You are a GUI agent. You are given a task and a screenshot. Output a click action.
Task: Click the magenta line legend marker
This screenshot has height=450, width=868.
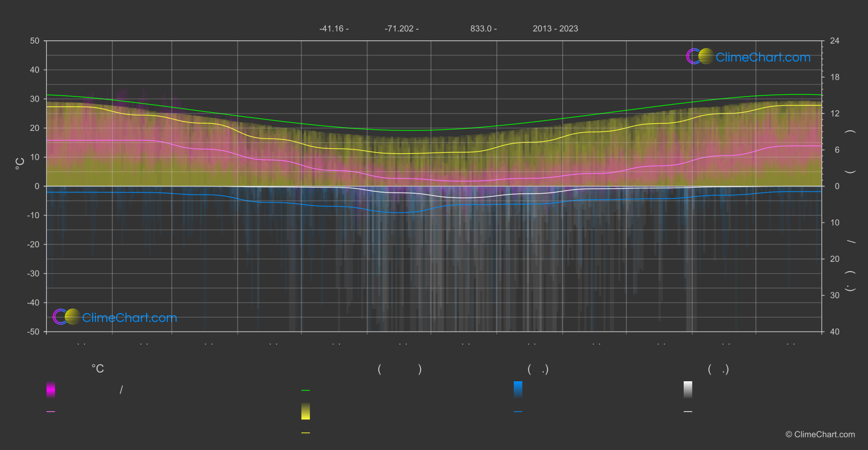[51, 412]
